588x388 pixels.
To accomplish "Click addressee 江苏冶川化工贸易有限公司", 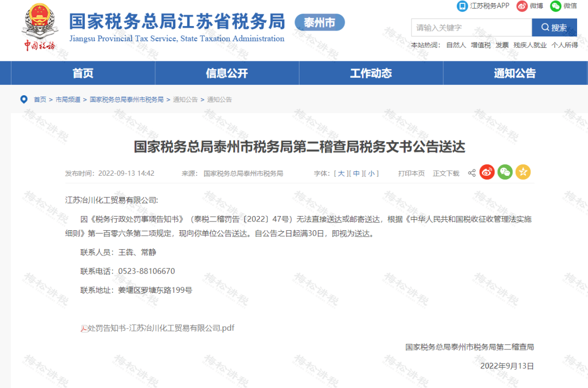I will click(111, 200).
